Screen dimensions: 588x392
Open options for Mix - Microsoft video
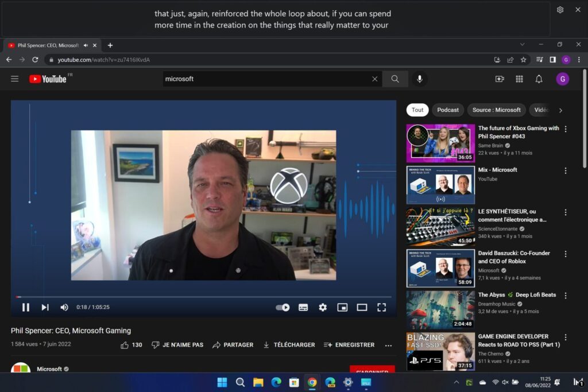point(566,170)
